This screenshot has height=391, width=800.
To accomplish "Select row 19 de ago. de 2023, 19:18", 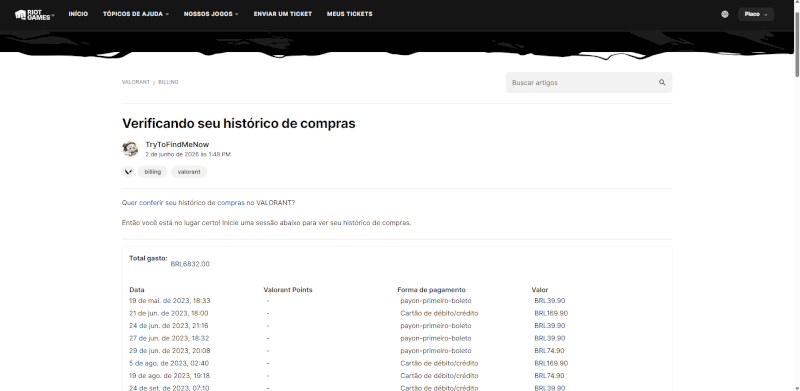I will tap(397, 376).
